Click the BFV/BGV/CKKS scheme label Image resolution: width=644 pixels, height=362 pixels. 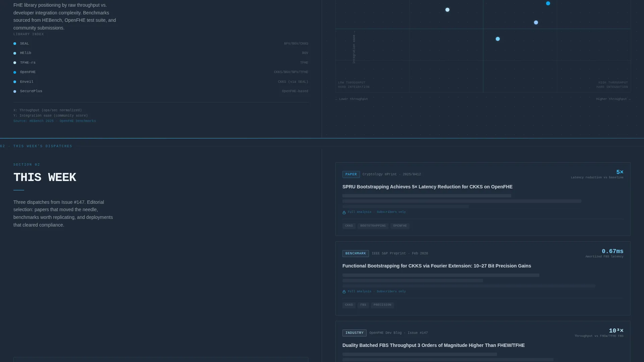coord(296,44)
